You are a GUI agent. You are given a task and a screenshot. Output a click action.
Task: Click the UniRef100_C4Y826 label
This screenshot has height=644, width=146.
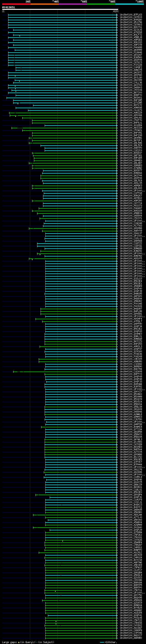(131, 540)
